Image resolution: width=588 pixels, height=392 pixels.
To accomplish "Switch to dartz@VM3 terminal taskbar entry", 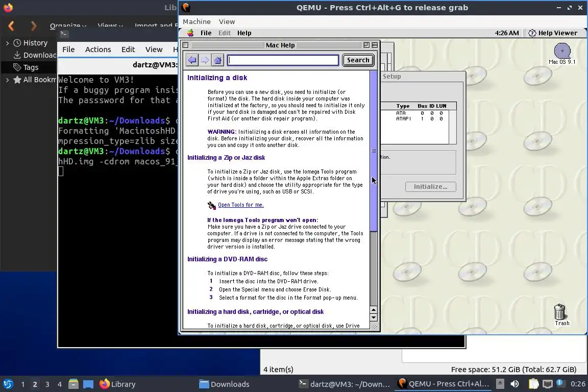I will (x=344, y=384).
